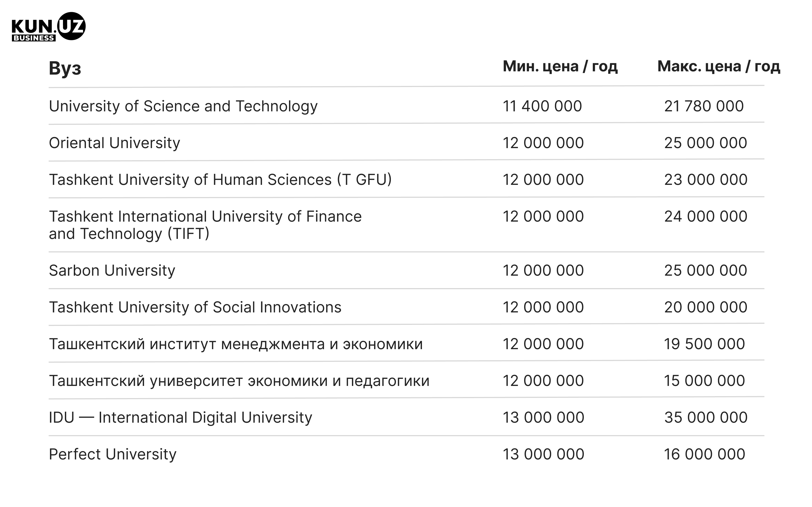Select Sarbon University in the table
Viewport: 812px width, 507px height.
click(x=112, y=271)
